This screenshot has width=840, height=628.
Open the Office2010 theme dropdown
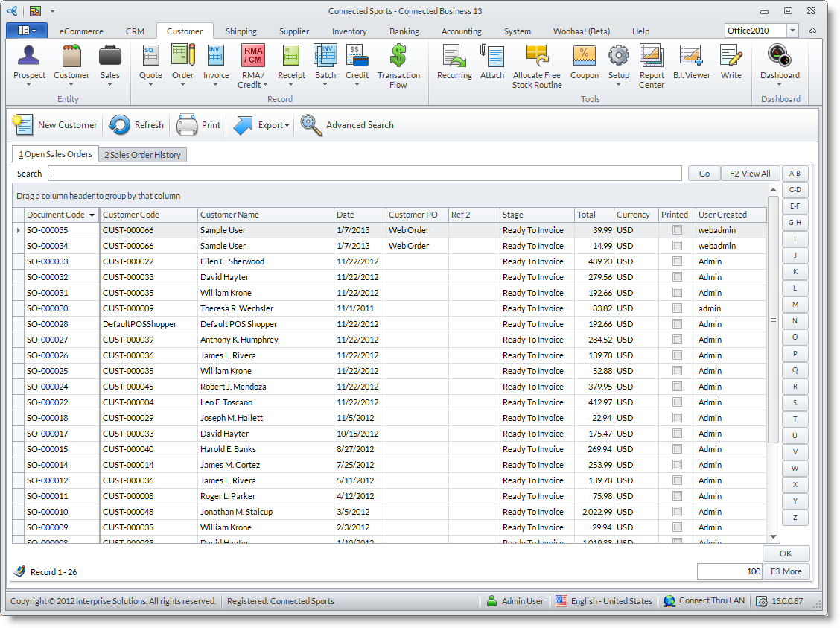click(792, 31)
